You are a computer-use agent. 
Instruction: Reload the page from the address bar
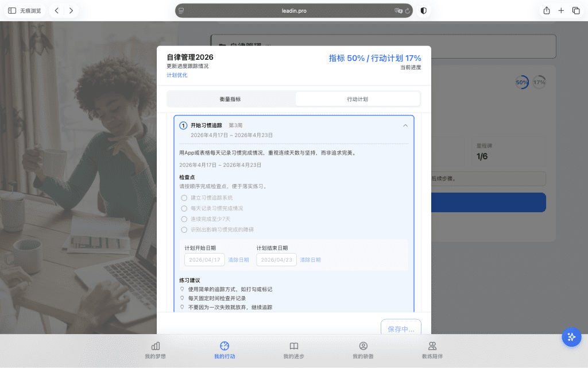[407, 10]
